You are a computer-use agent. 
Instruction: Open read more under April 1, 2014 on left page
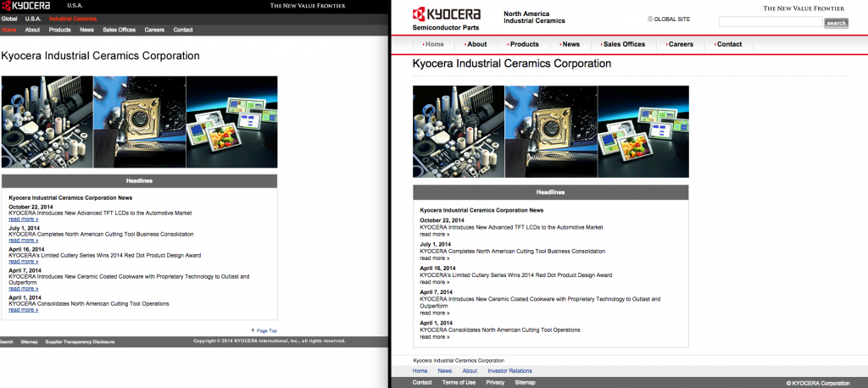click(23, 310)
